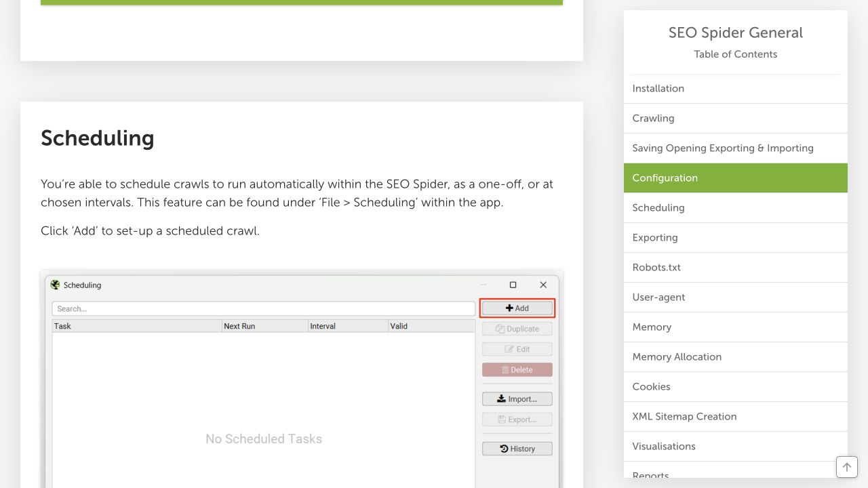Open the Exporting contents link
This screenshot has height=488, width=868.
coord(736,238)
